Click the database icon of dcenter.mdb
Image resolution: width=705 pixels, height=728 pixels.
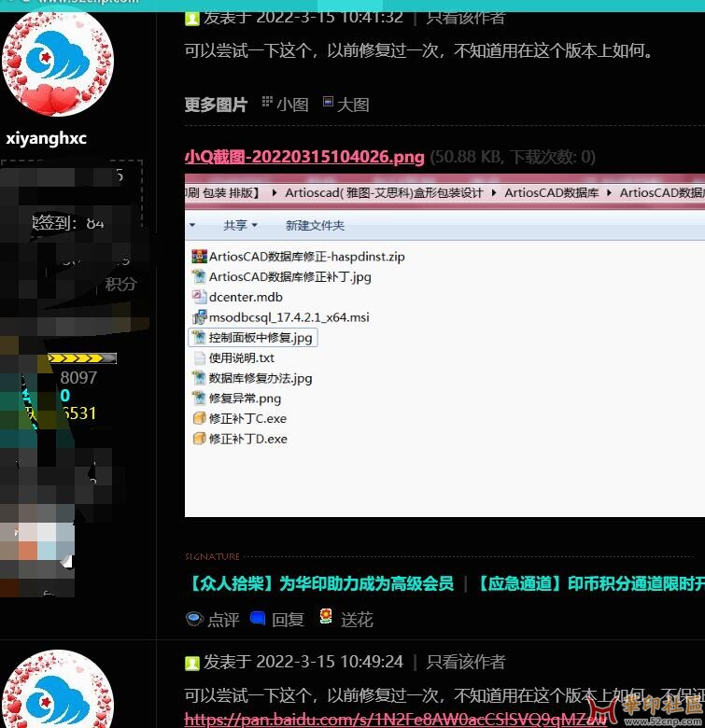coord(199,297)
